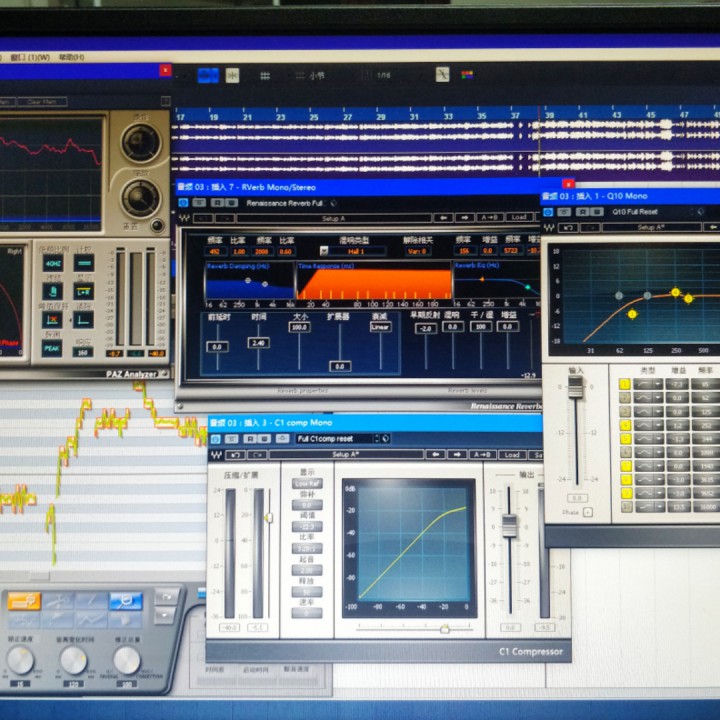Click the Load button in RVerb

(x=518, y=217)
